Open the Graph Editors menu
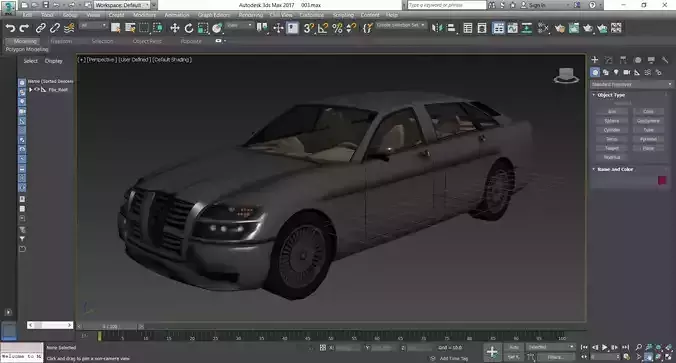676x363 pixels. pos(213,15)
